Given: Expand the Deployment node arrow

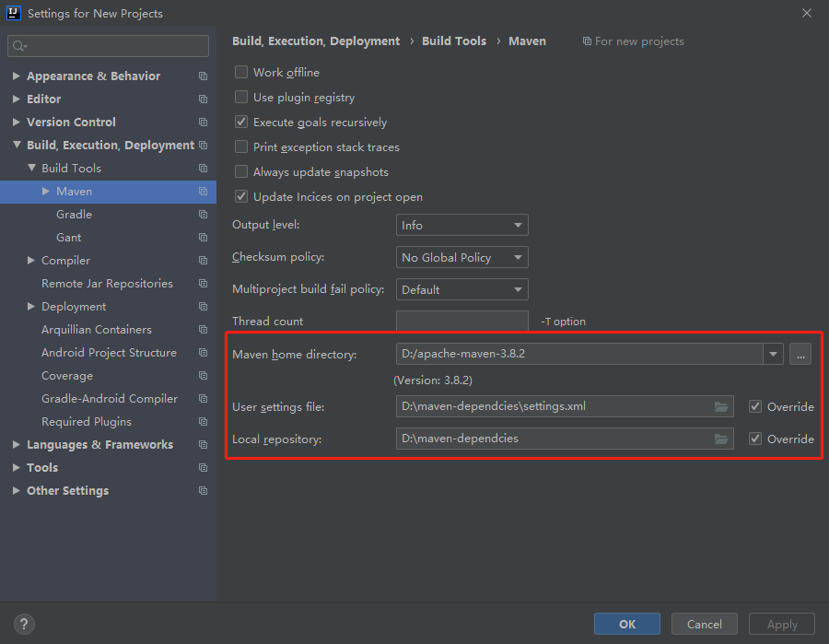Looking at the screenshot, I should click(x=31, y=307).
